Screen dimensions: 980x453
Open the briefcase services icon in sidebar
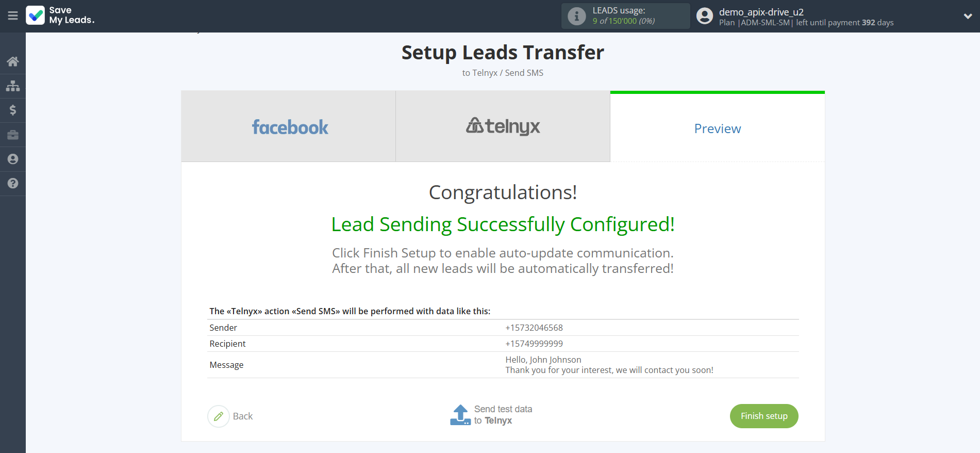(x=12, y=135)
